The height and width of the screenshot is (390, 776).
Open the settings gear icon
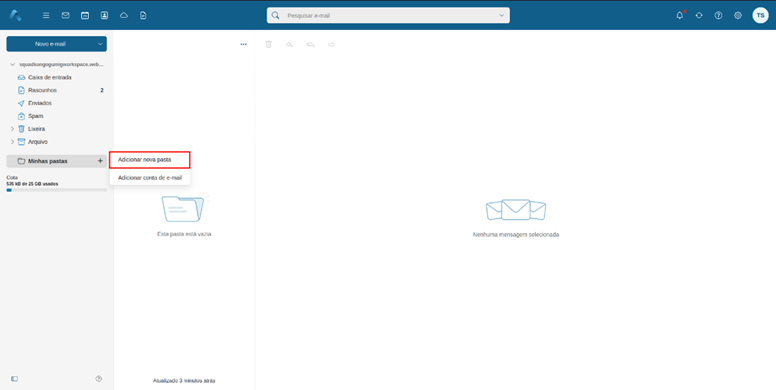pyautogui.click(x=737, y=15)
